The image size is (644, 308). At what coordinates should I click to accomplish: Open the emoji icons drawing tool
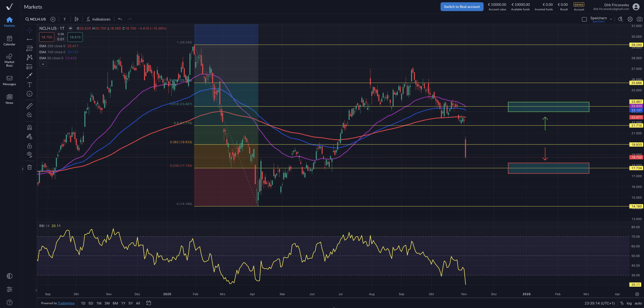click(30, 94)
